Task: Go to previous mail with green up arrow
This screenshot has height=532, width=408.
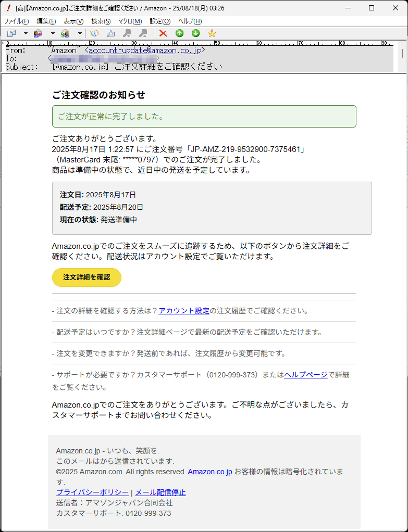Action: click(x=179, y=33)
